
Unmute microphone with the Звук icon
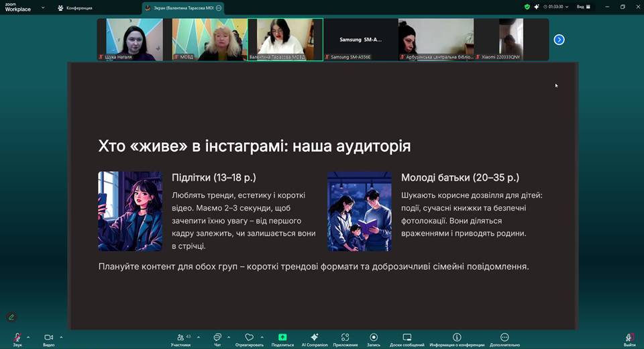pos(17,338)
